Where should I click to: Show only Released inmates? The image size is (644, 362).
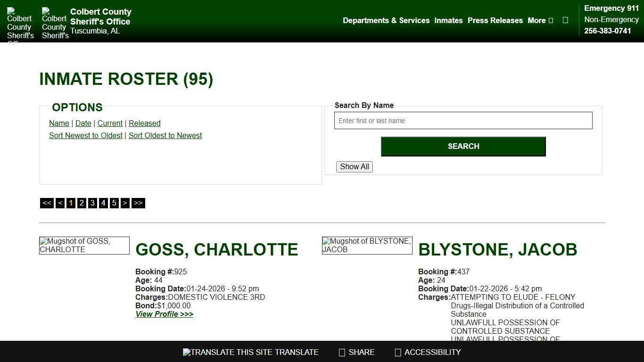[144, 123]
